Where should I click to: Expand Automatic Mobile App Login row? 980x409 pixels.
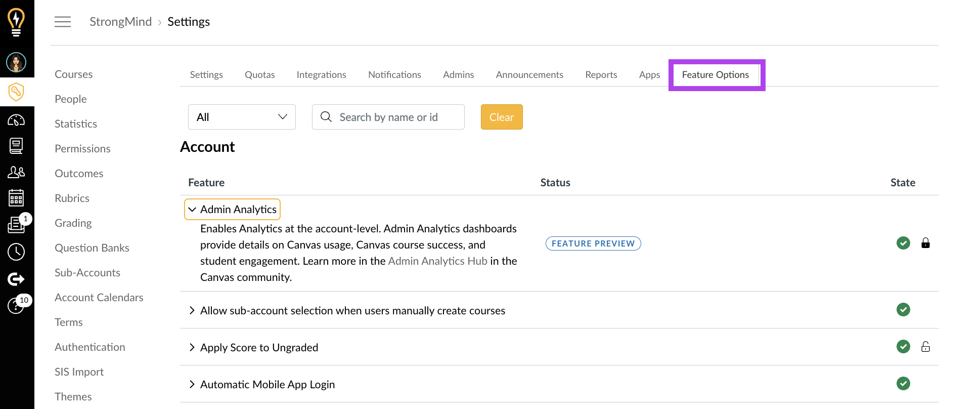pyautogui.click(x=261, y=384)
